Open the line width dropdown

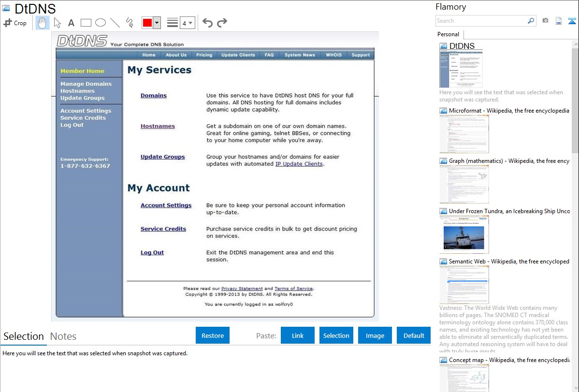(187, 23)
